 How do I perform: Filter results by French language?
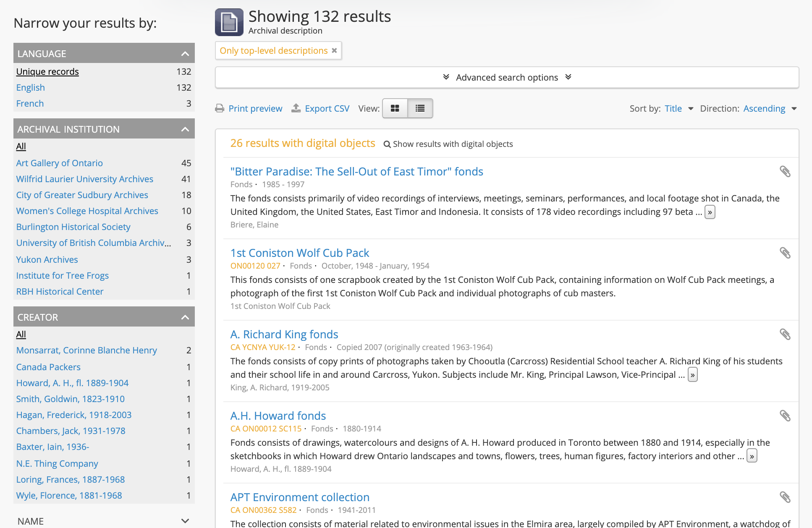tap(30, 104)
